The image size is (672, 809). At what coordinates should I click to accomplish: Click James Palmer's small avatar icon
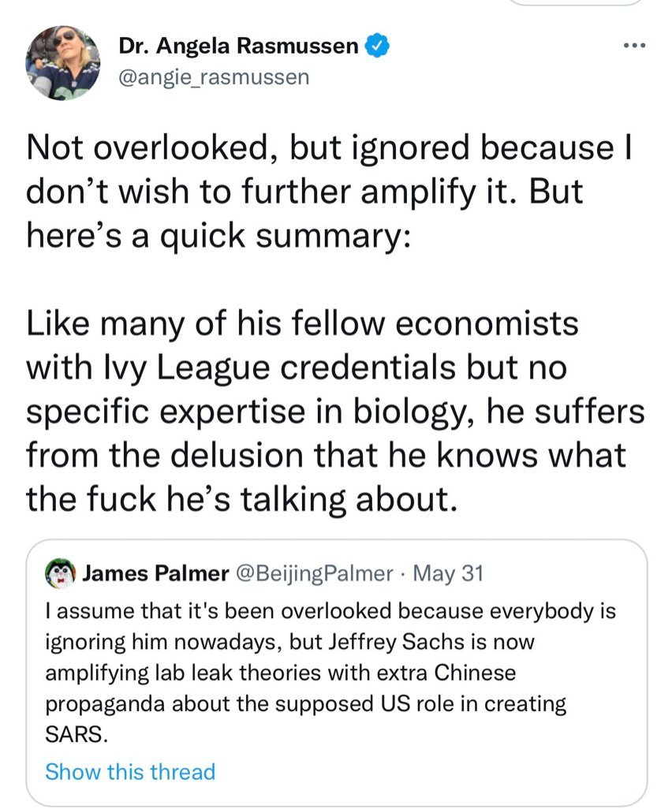coord(61,572)
